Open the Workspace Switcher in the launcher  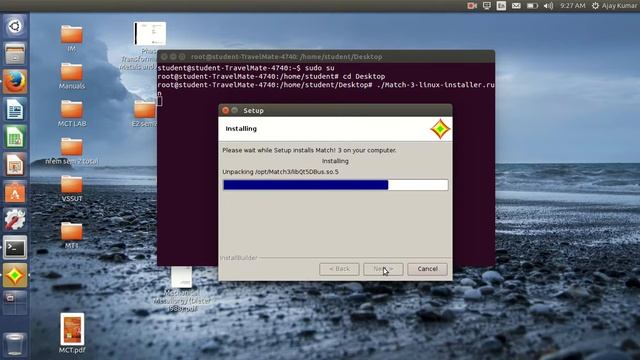point(15,302)
